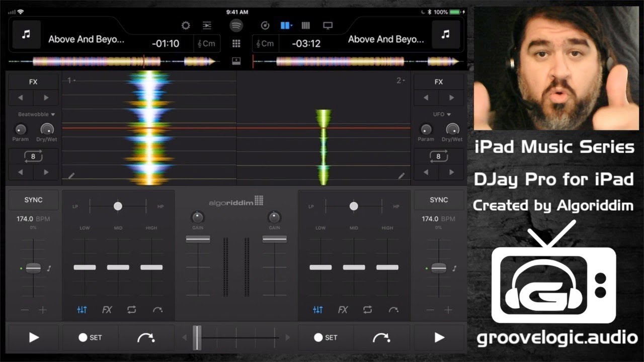The width and height of the screenshot is (644, 362).
Task: Click the recording tray icon
Action: (236, 61)
